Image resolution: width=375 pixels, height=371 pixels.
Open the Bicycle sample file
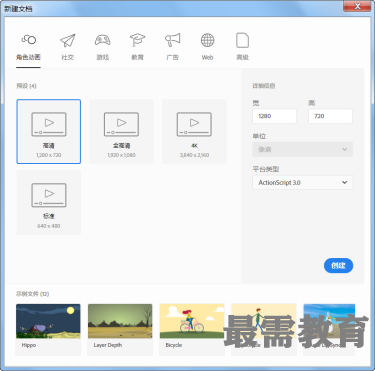click(x=192, y=329)
